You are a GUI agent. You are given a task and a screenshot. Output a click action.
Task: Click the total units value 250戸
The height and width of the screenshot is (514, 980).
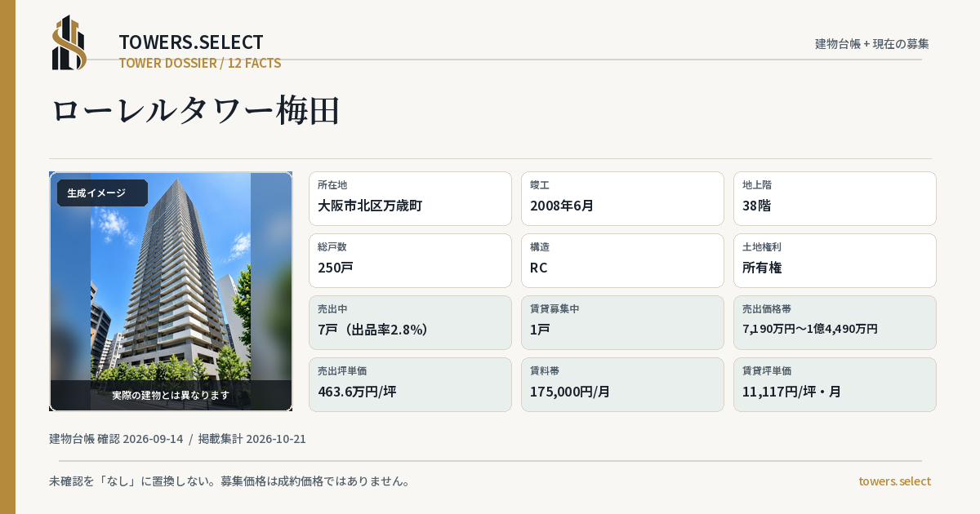(336, 268)
